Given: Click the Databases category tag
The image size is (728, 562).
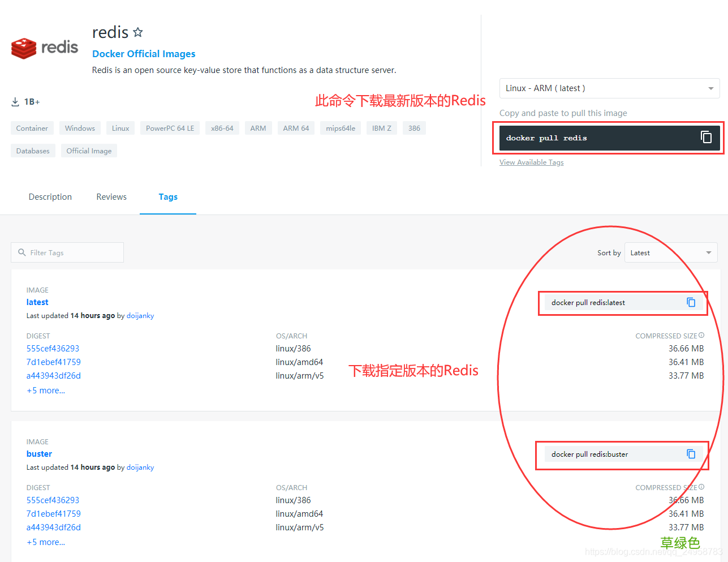Looking at the screenshot, I should point(33,151).
